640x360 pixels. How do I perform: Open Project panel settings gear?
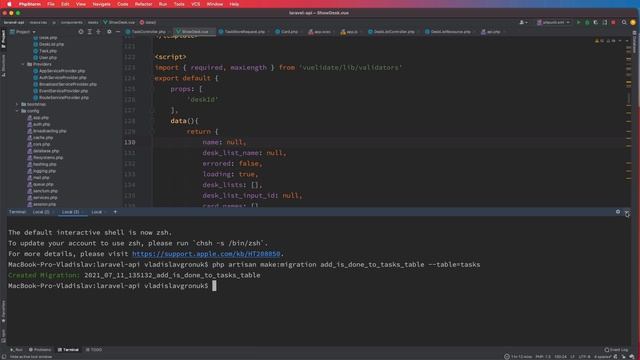click(109, 31)
